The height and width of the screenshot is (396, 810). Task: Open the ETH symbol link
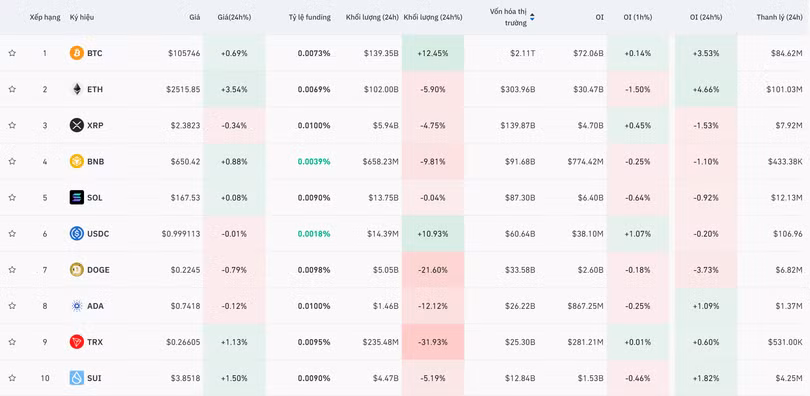tap(95, 89)
